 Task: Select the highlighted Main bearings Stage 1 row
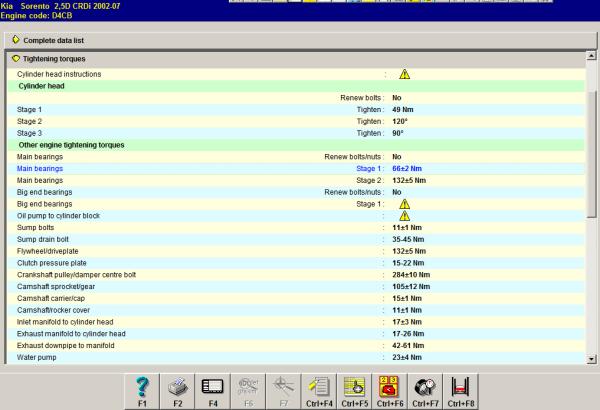[296, 169]
